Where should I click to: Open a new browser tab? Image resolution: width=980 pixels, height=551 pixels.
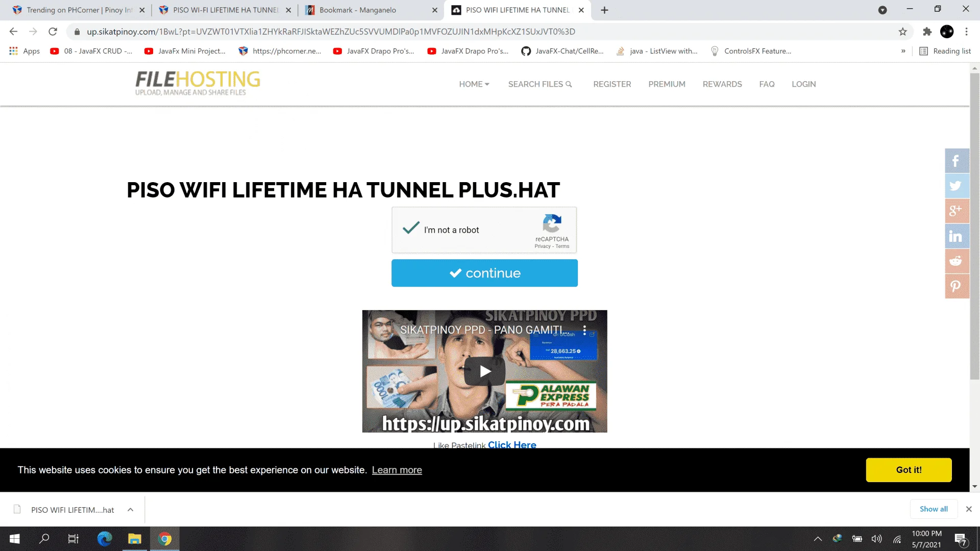(x=604, y=10)
